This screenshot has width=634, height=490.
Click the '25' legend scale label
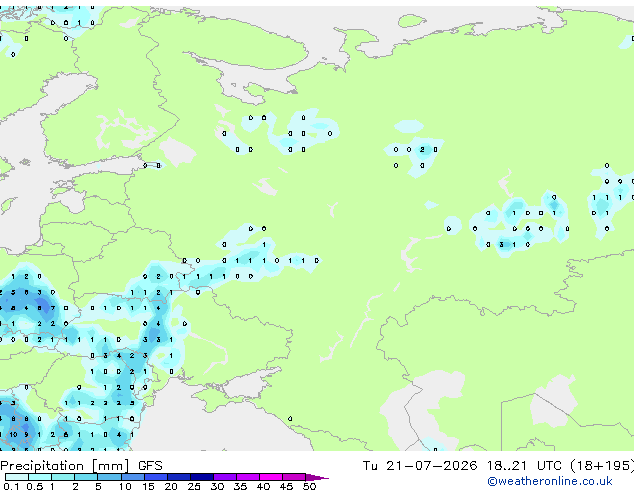tap(194, 486)
